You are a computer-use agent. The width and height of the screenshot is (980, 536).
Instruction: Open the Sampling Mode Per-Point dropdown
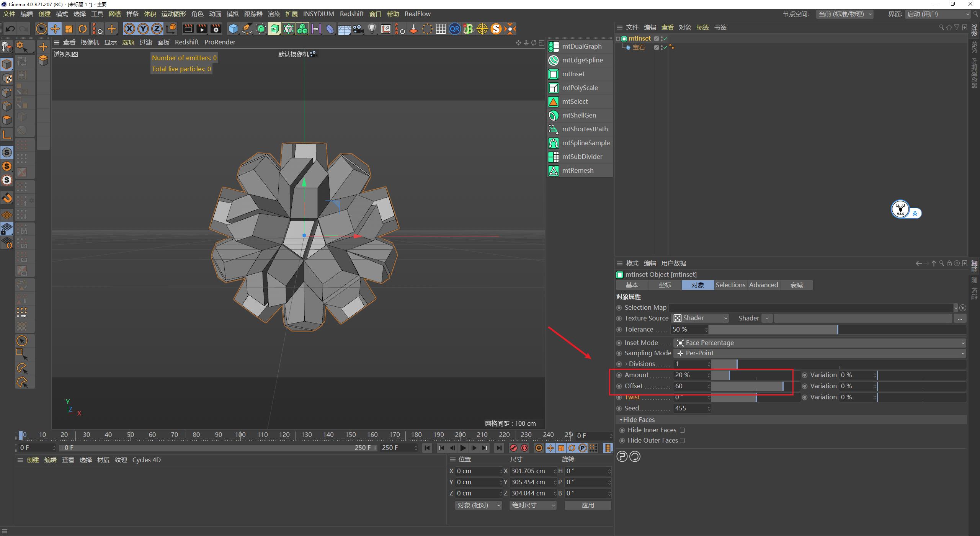963,353
